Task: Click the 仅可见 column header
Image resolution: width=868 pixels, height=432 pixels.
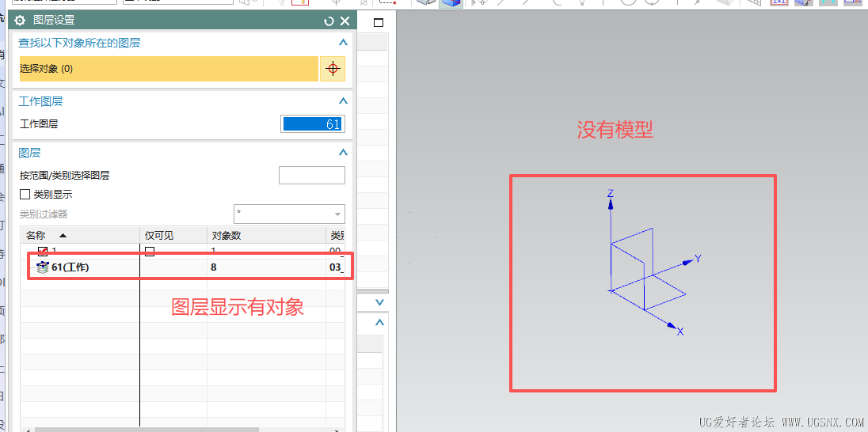Action: 173,236
